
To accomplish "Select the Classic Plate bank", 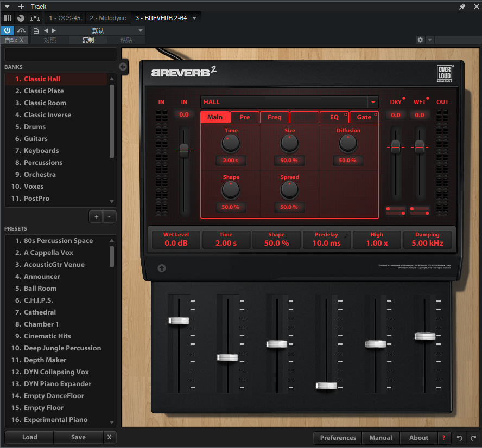I will [56, 91].
